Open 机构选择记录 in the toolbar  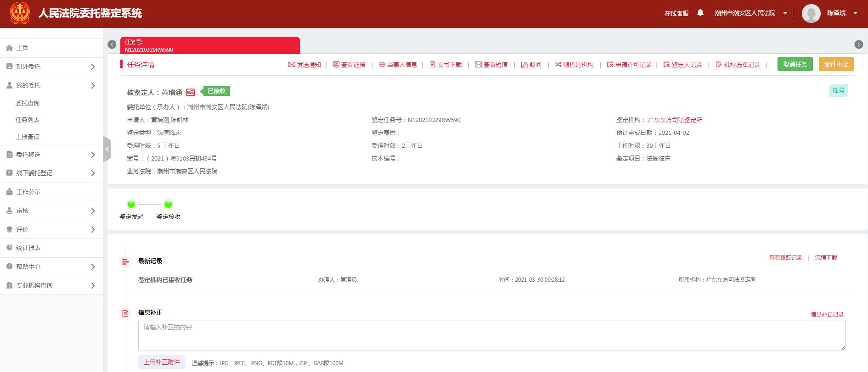[x=738, y=65]
